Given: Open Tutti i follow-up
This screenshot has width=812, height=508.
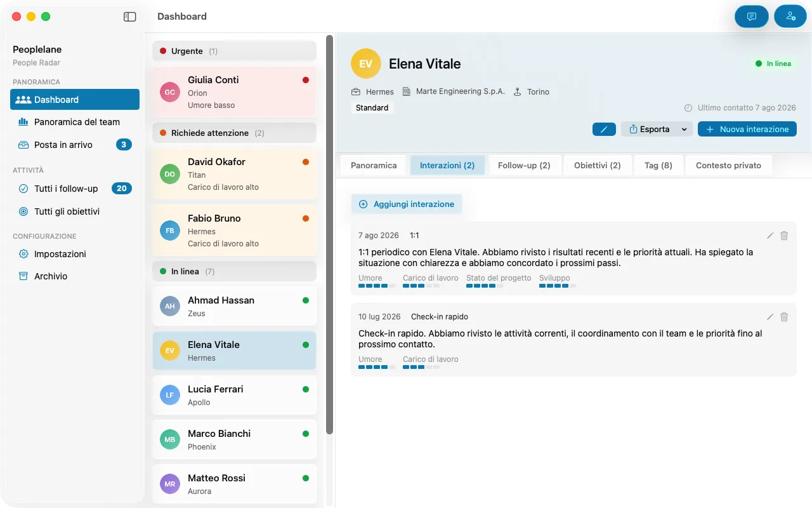Looking at the screenshot, I should (75, 189).
